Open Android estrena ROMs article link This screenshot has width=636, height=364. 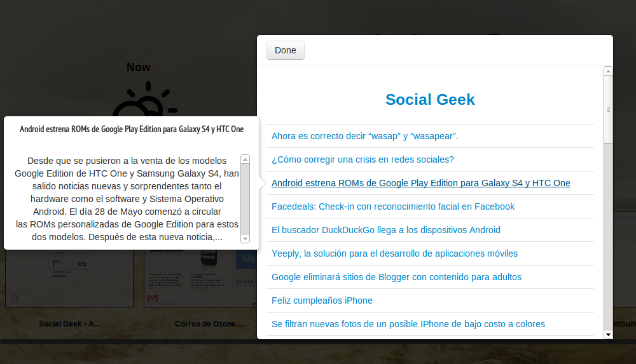coord(420,183)
